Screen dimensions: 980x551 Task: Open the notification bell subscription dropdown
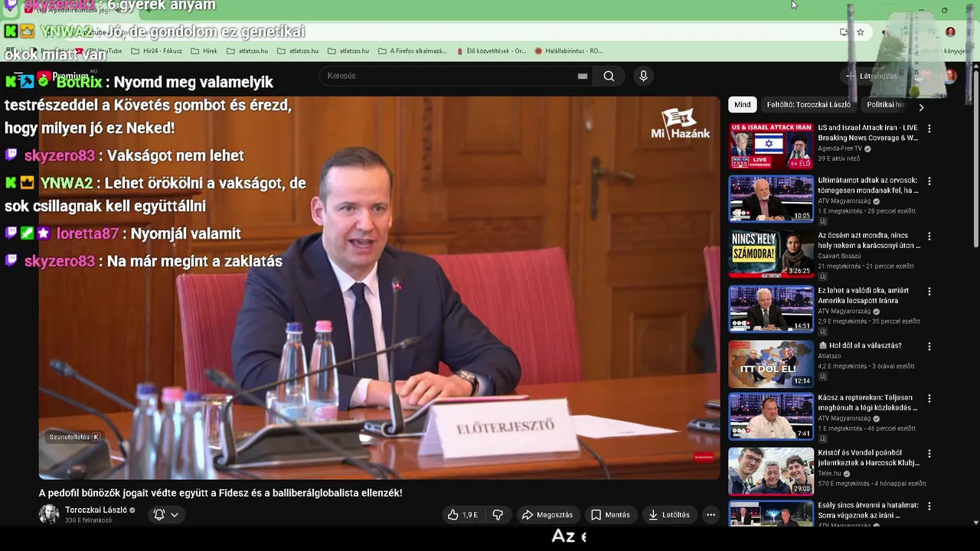coord(166,515)
